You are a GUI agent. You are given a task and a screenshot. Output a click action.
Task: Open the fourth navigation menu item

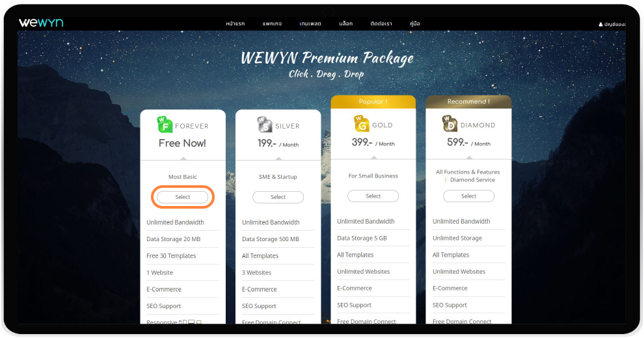click(346, 24)
